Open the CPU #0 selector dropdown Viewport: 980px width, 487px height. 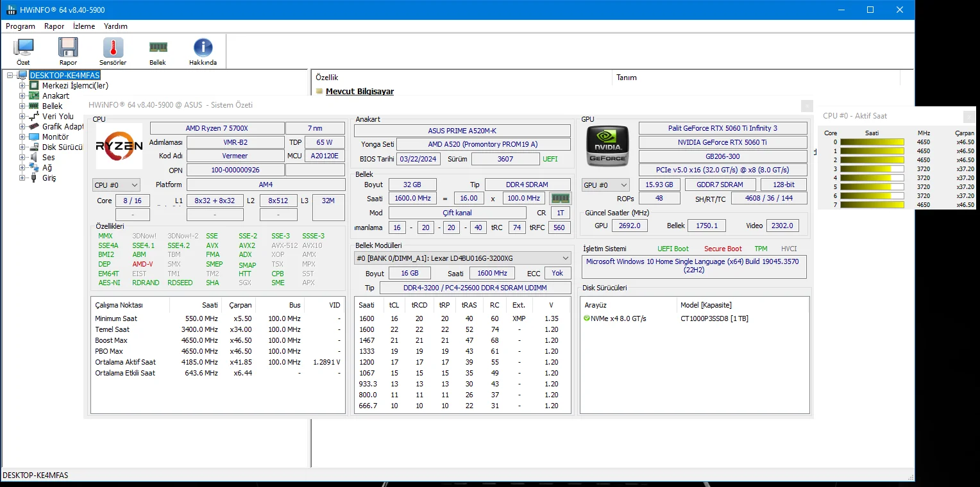116,185
